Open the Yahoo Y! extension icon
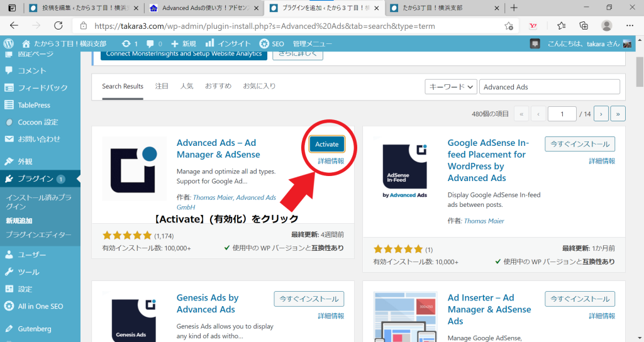Image resolution: width=644 pixels, height=342 pixels. click(x=533, y=26)
